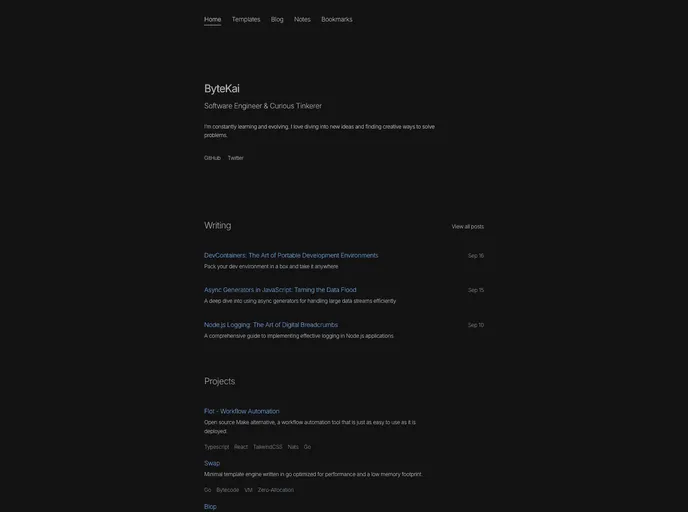The image size is (688, 512).
Task: Open the Blog nav item
Action: coord(277,19)
